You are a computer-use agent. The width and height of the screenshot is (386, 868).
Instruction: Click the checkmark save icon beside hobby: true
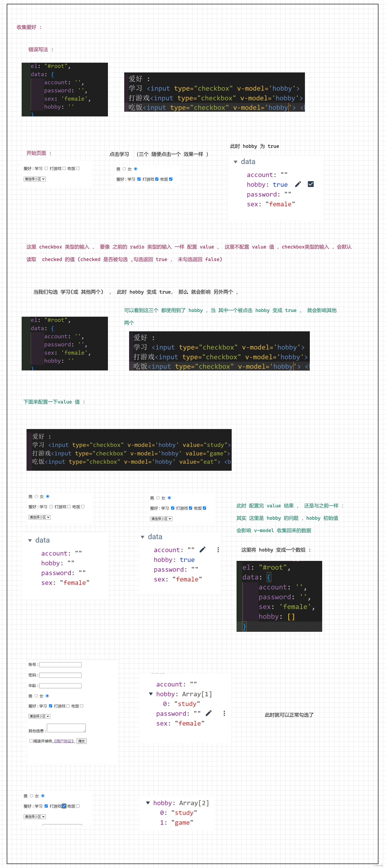311,184
